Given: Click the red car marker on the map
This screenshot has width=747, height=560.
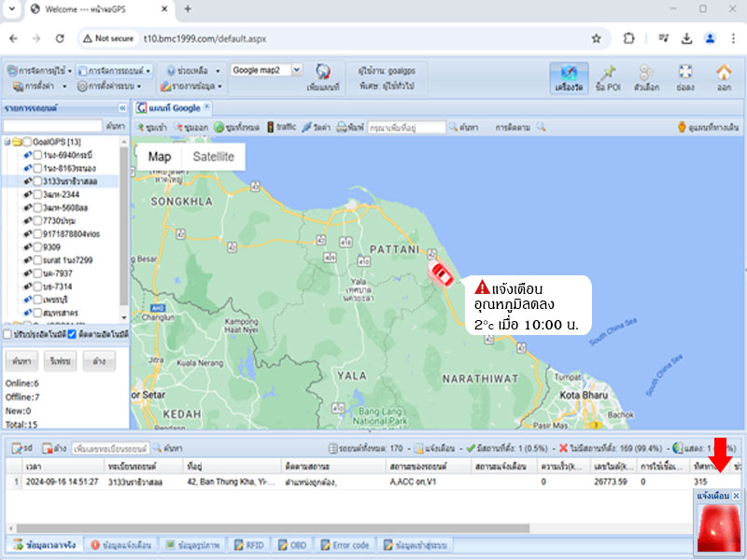Looking at the screenshot, I should point(441,274).
